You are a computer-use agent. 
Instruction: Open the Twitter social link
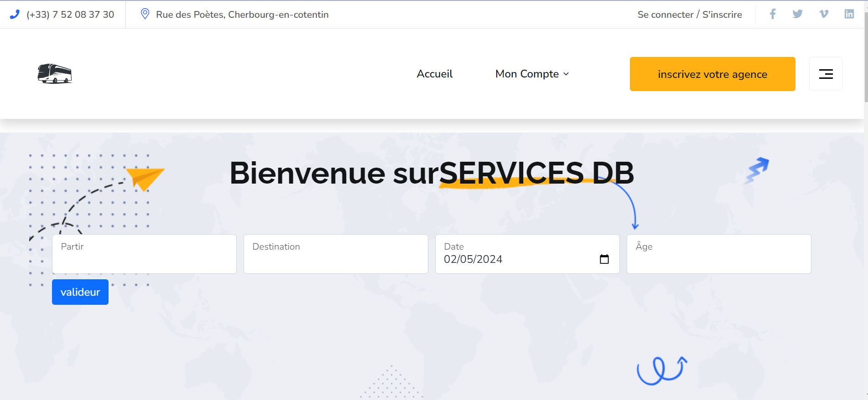(797, 14)
